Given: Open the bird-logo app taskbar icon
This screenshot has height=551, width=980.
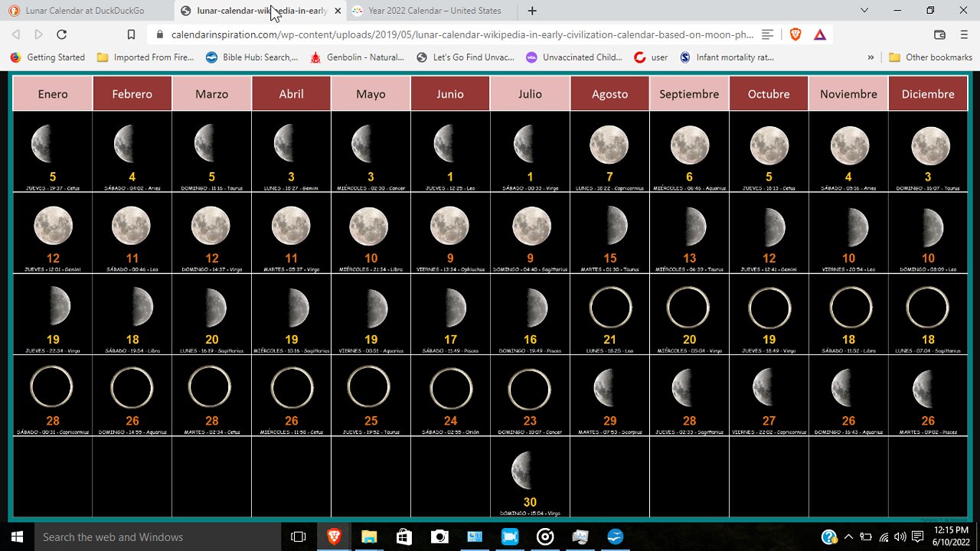Looking at the screenshot, I should pos(616,537).
